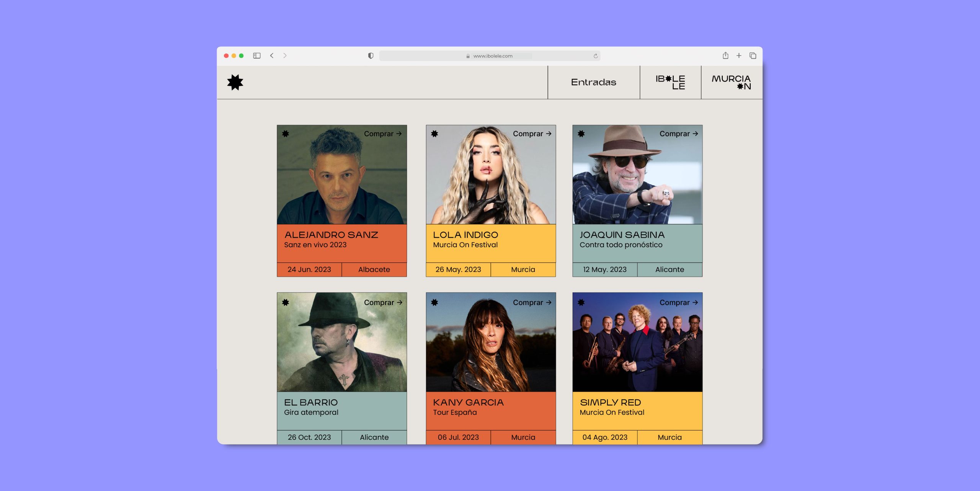This screenshot has width=980, height=491.
Task: Click the privacy shield icon
Action: pos(371,56)
